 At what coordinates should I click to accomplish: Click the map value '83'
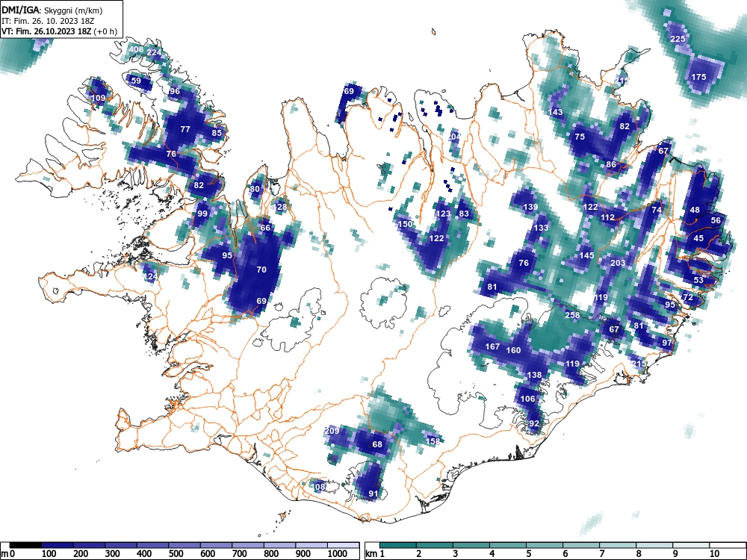tap(464, 214)
